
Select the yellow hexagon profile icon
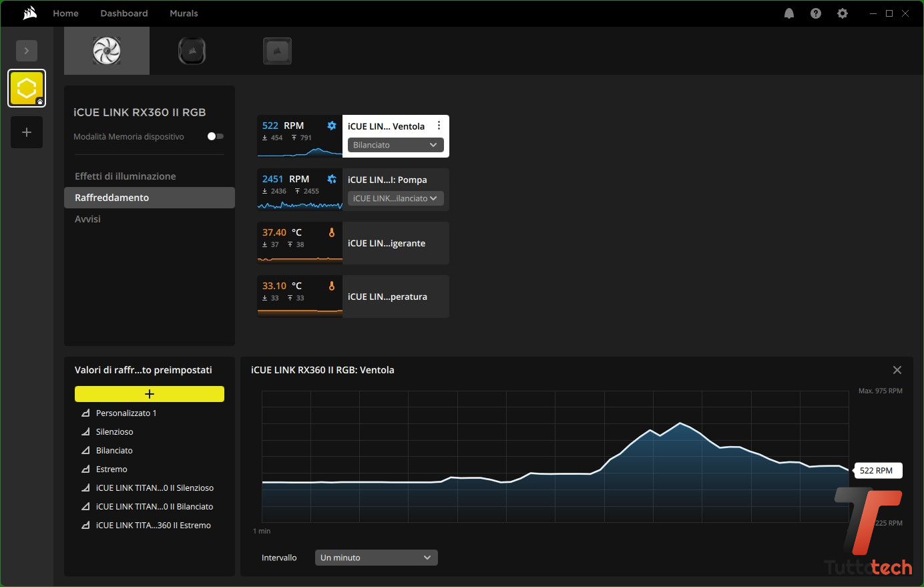click(x=27, y=88)
